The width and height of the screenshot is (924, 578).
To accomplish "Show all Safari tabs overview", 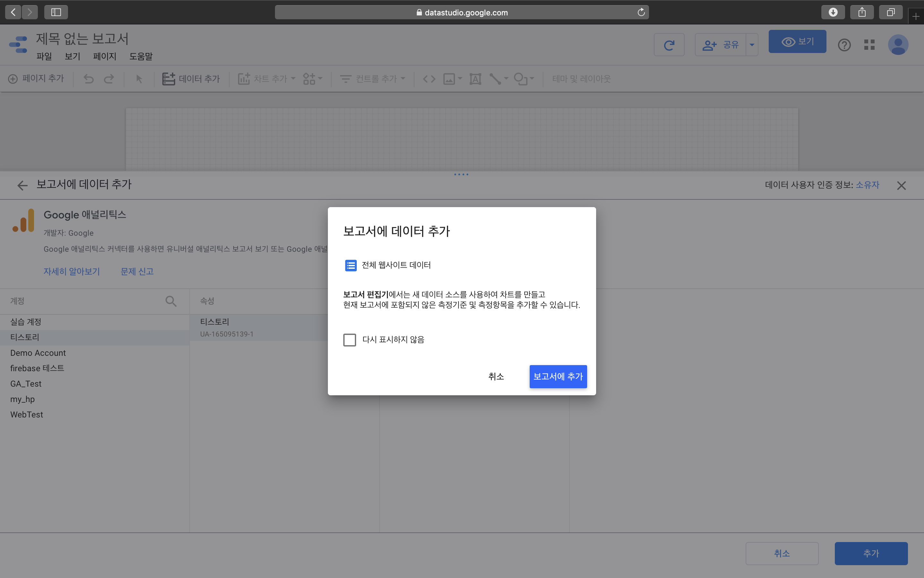I will [x=890, y=12].
